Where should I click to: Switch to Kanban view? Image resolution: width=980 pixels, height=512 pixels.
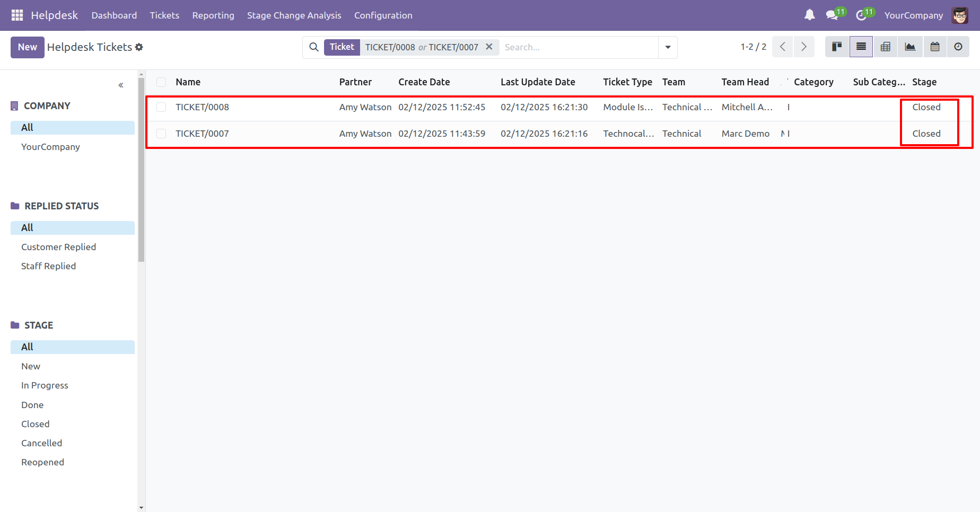837,47
